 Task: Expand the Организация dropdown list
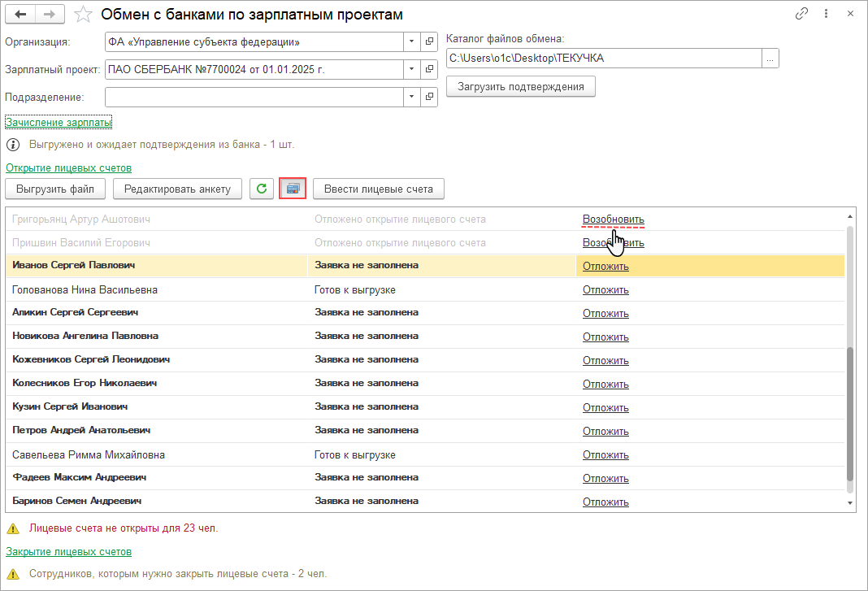click(412, 41)
